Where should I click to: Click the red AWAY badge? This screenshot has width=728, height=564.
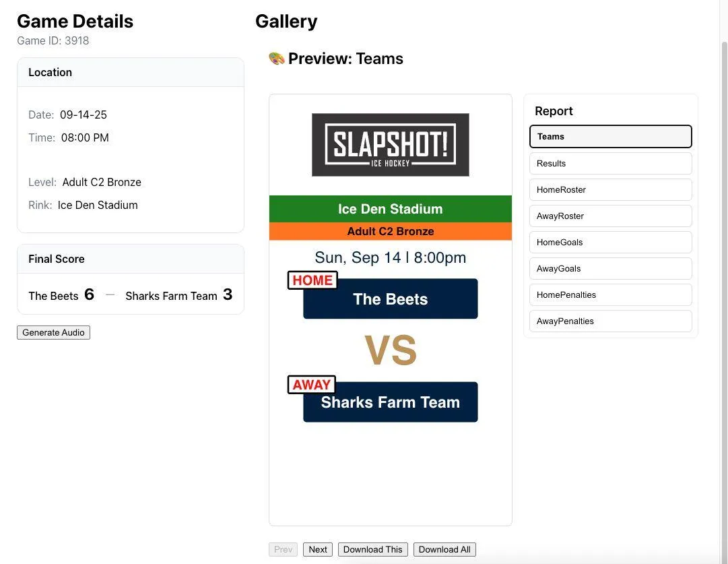click(x=311, y=385)
